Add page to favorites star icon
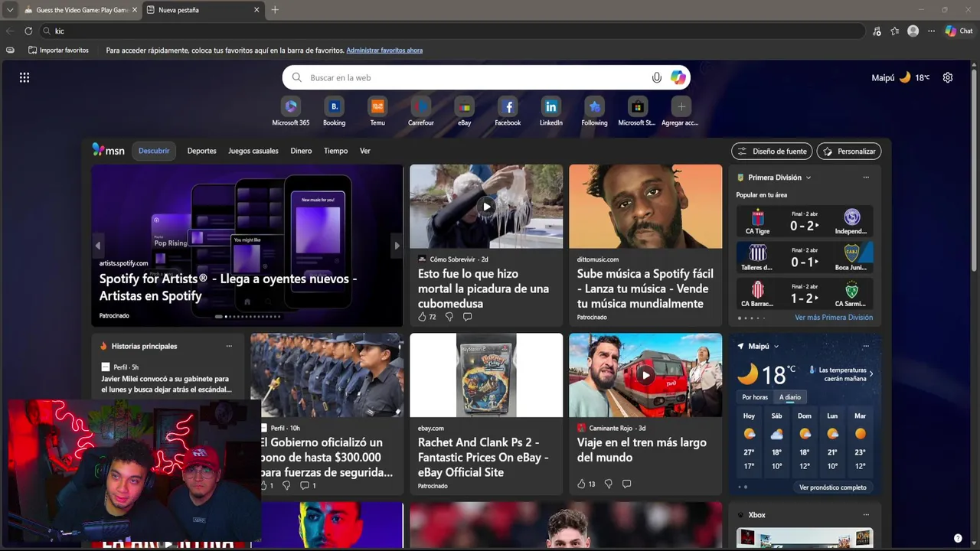The image size is (980, 551). [895, 31]
